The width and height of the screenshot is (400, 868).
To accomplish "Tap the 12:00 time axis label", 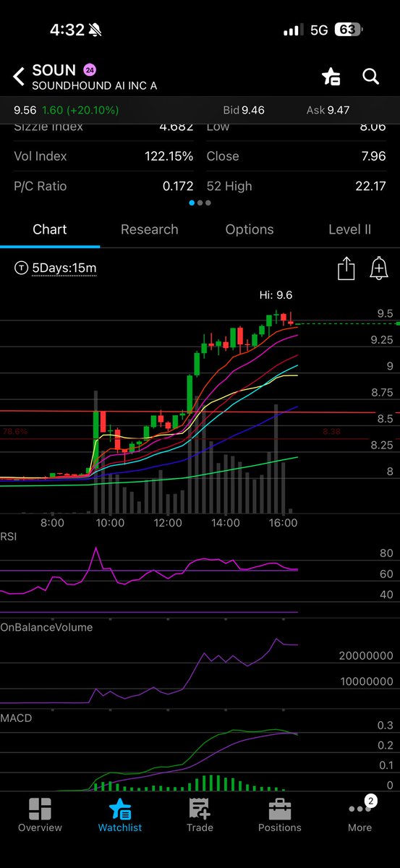I will (x=168, y=522).
